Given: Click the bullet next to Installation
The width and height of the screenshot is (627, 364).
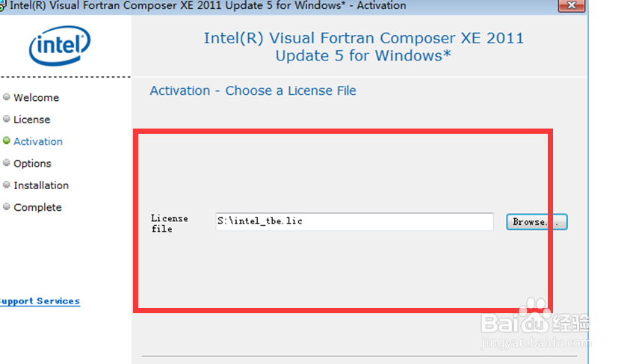Looking at the screenshot, I should [7, 185].
